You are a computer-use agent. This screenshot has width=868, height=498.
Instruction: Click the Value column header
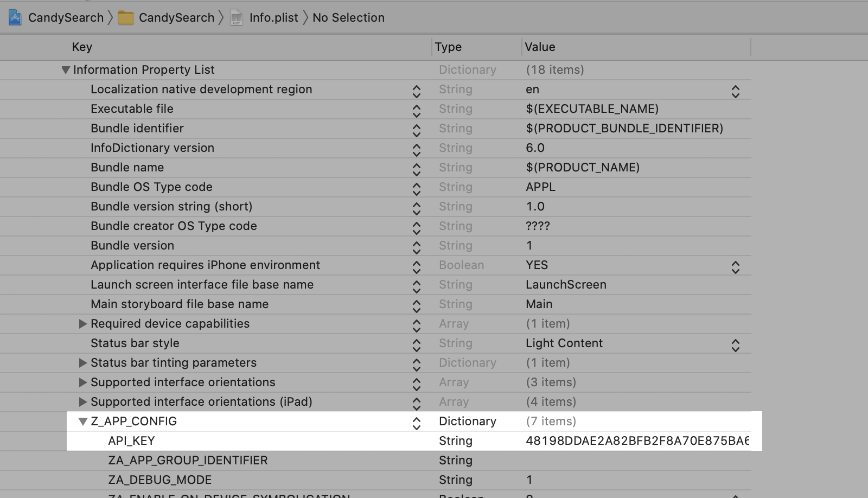pos(540,47)
